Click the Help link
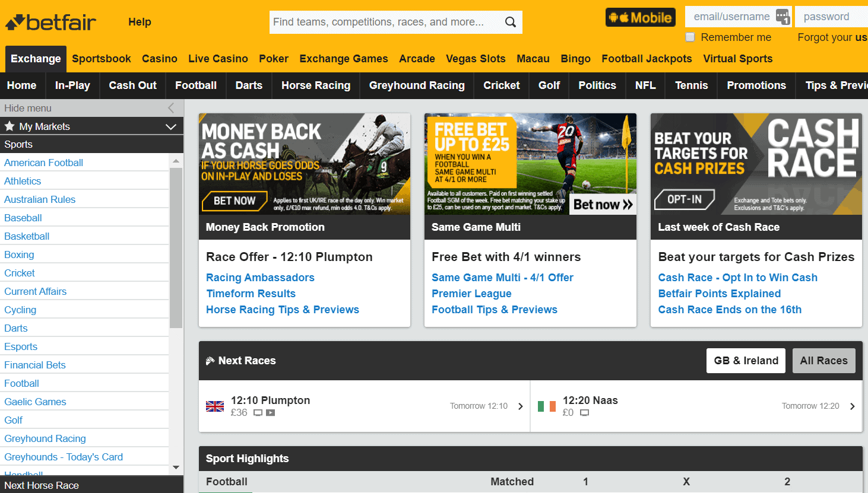Image resolution: width=868 pixels, height=493 pixels. click(140, 22)
